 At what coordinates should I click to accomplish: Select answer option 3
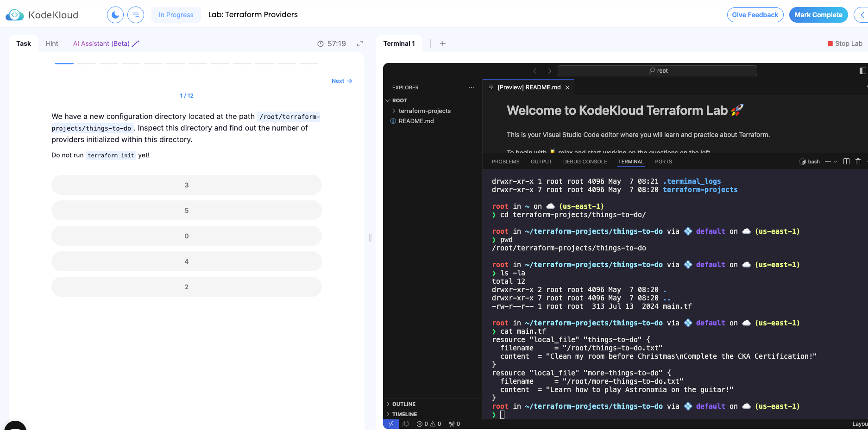coord(186,185)
